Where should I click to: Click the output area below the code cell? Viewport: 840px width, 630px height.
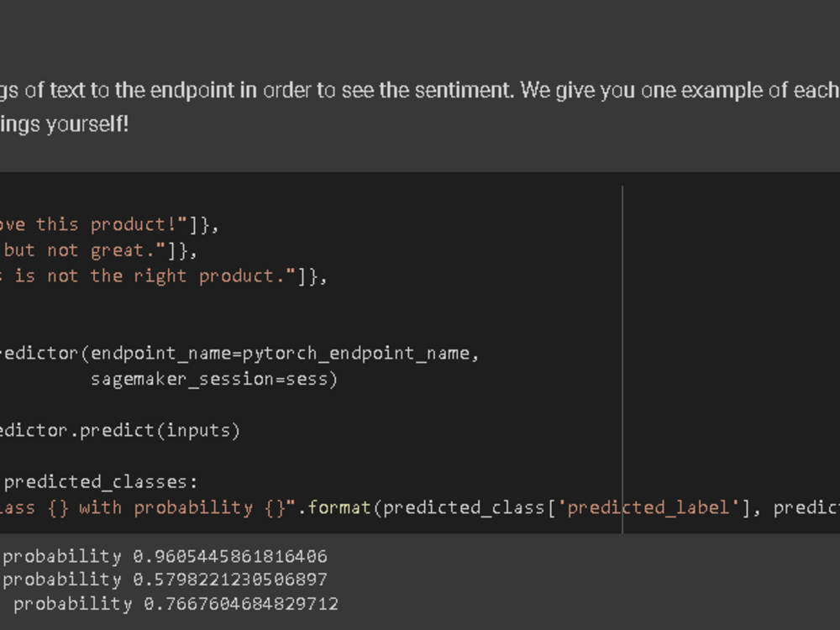[420, 580]
